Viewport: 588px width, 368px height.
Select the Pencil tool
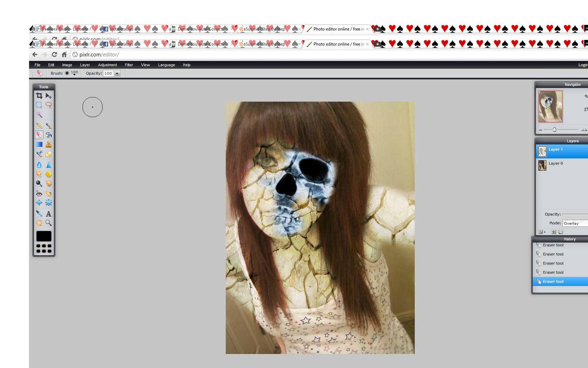(39, 125)
